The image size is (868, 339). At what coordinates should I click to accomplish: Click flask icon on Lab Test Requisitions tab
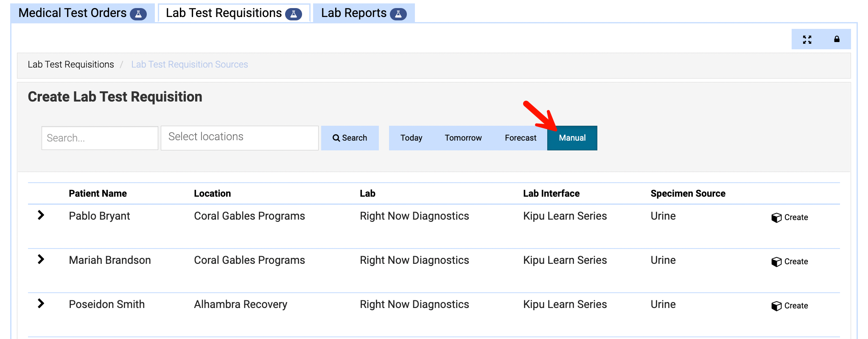[293, 14]
